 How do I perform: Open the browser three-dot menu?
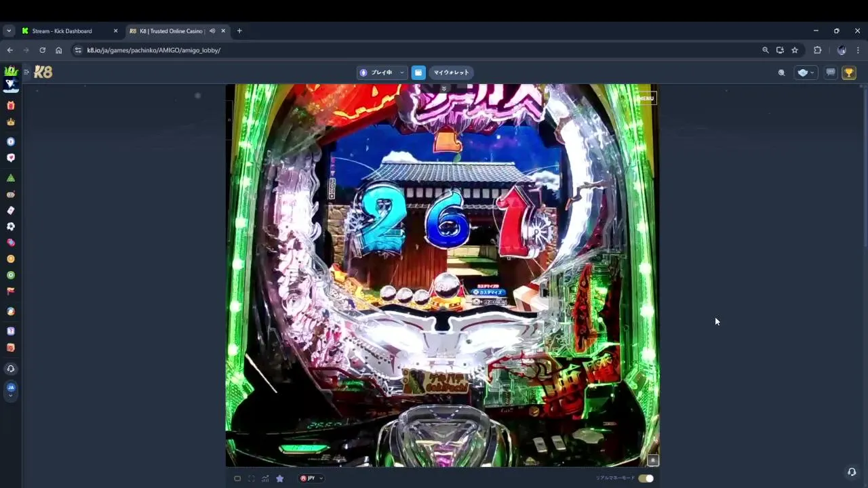(858, 50)
